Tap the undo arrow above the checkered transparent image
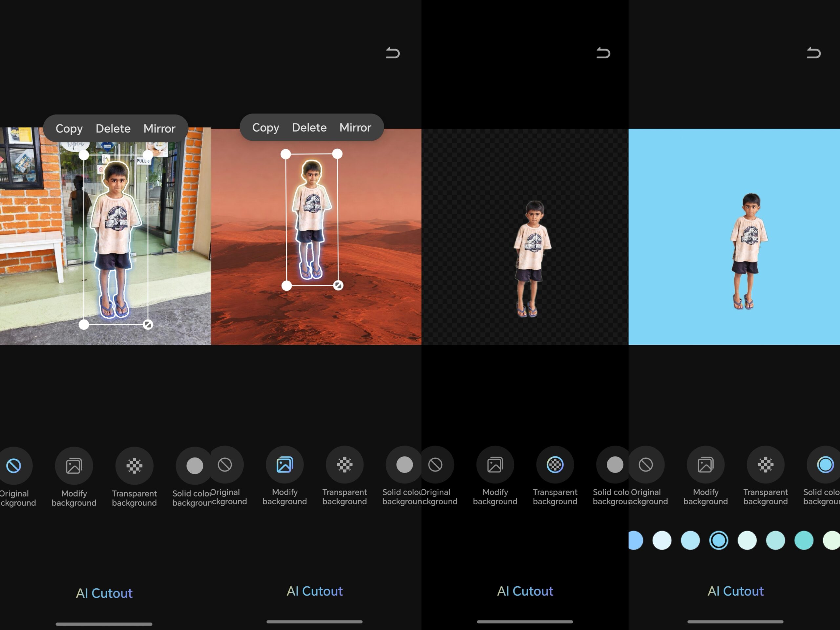The height and width of the screenshot is (630, 840). (603, 53)
